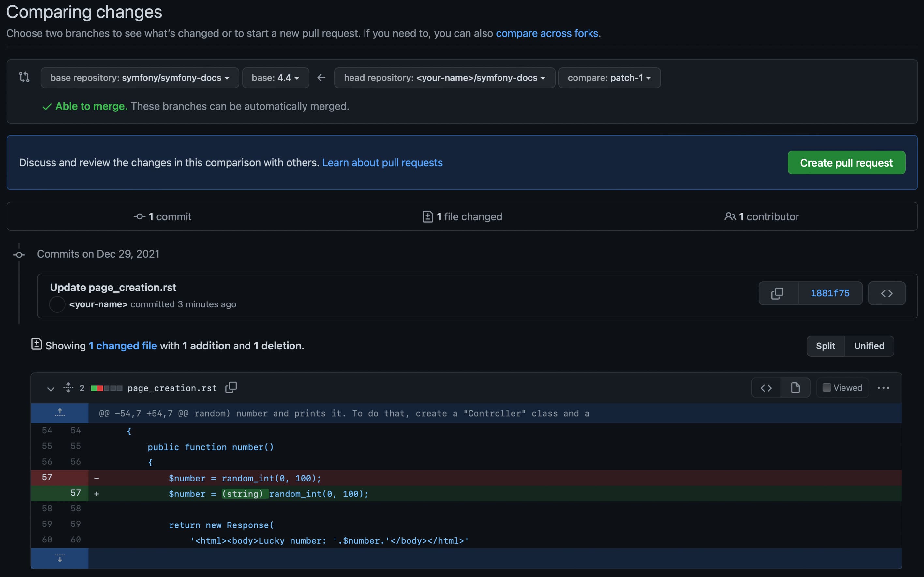Screen dimensions: 924x577
Task: Expand the hidden lines below the diff
Action: point(60,558)
